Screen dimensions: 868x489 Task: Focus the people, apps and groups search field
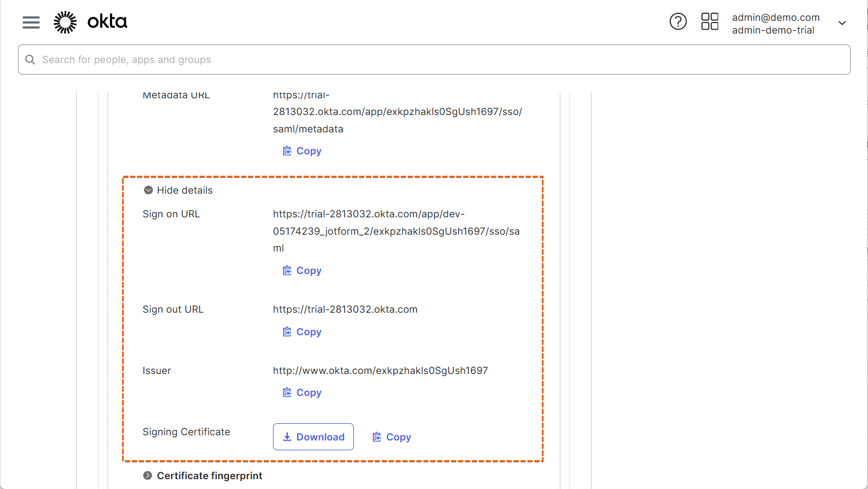point(434,60)
